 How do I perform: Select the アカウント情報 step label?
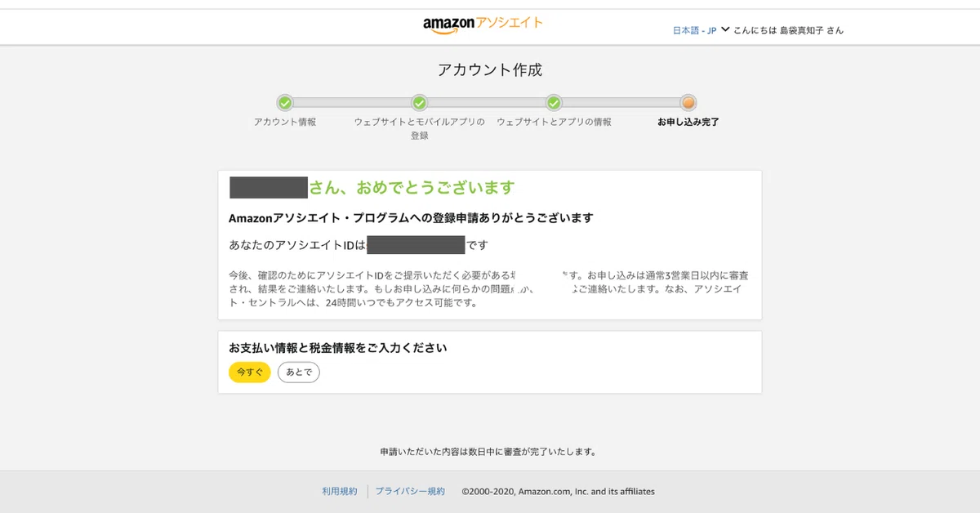(285, 123)
